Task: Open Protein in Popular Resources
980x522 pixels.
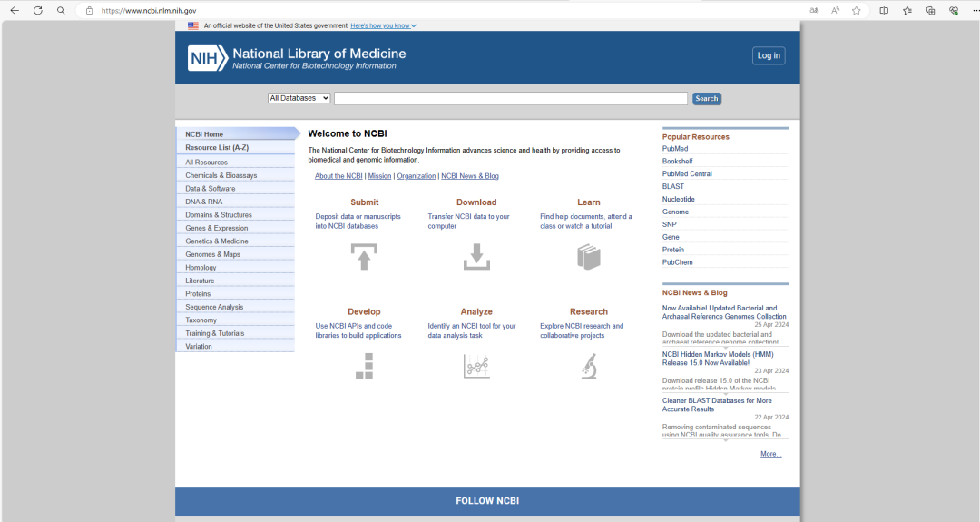Action: 673,250
